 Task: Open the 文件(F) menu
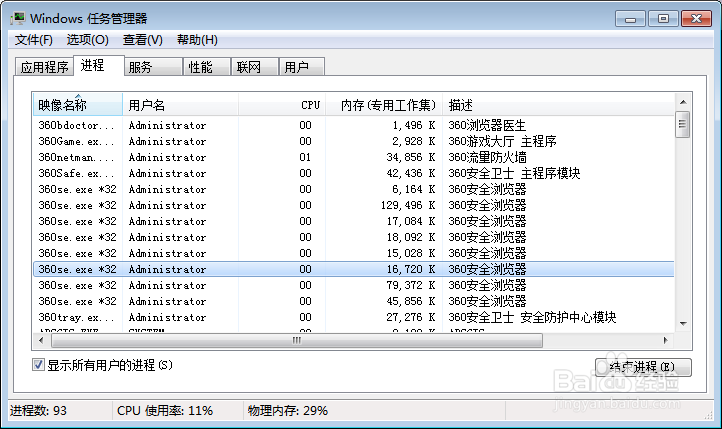pyautogui.click(x=34, y=40)
